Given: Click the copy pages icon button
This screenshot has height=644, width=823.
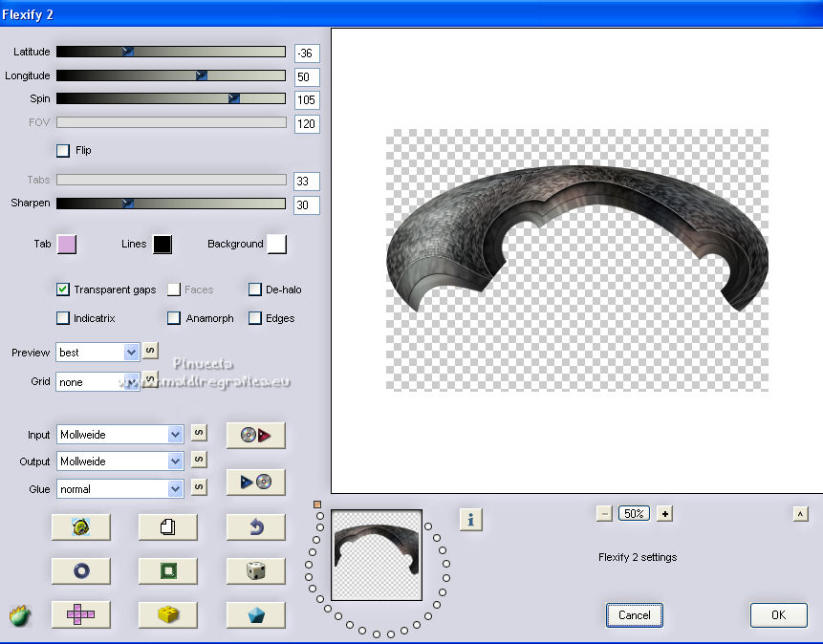Looking at the screenshot, I should tap(168, 527).
